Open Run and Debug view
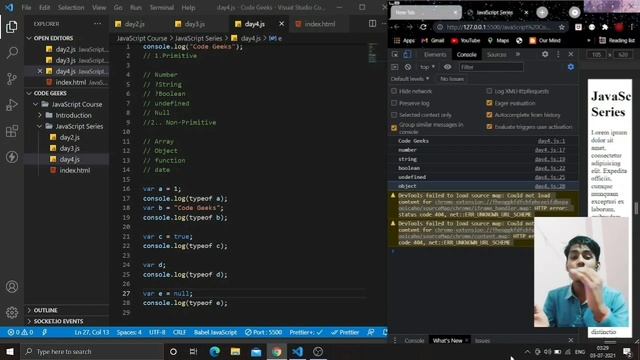The height and width of the screenshot is (360, 640). point(12,105)
